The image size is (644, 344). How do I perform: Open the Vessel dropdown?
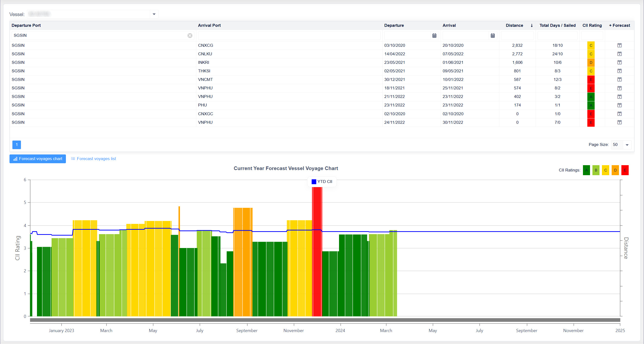point(154,14)
